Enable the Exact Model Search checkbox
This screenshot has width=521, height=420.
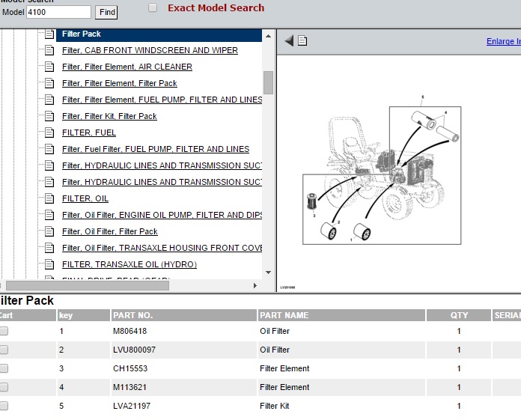click(x=153, y=7)
